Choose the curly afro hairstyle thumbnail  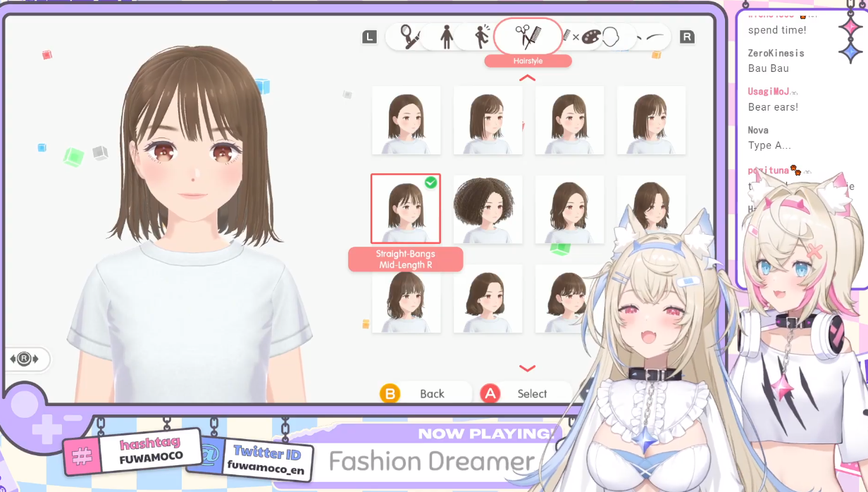tap(488, 209)
